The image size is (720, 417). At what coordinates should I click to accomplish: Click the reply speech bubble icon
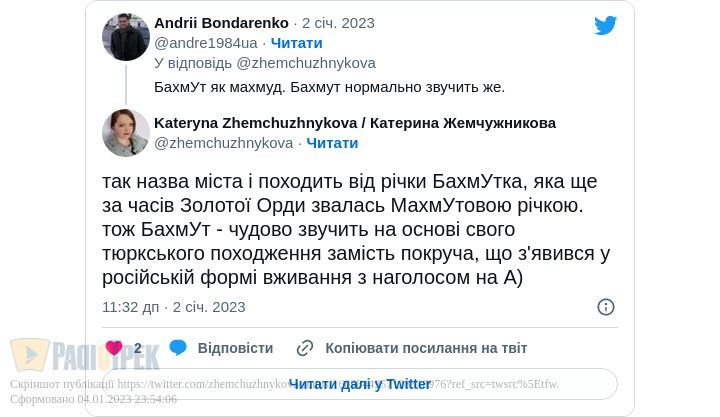pos(178,348)
